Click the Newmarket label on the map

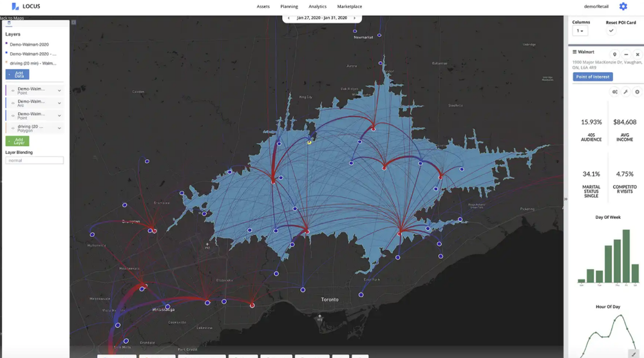(363, 37)
